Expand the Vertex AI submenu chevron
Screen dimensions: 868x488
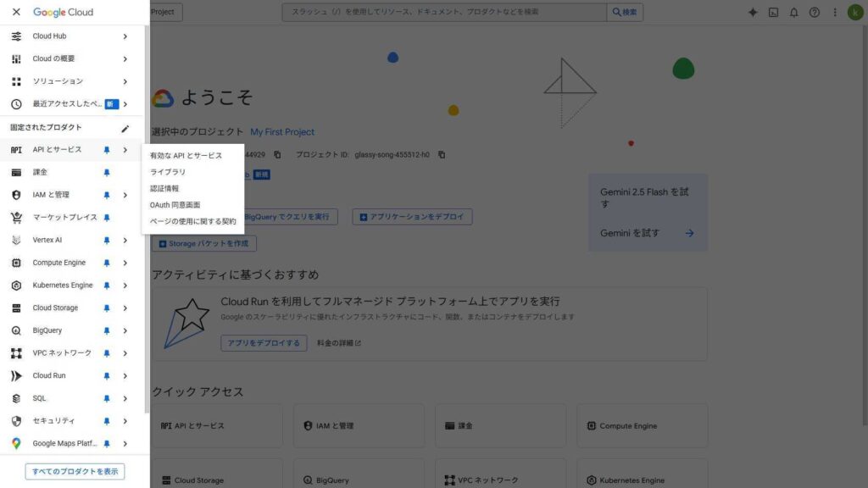click(x=125, y=241)
